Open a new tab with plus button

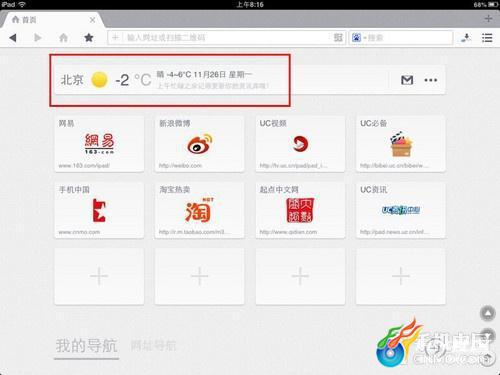pos(488,19)
